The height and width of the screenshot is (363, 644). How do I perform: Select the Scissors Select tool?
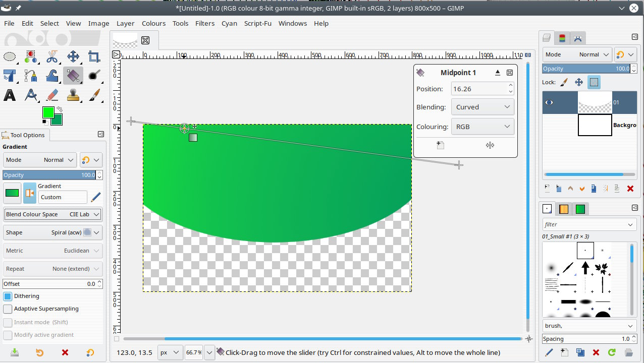[52, 56]
